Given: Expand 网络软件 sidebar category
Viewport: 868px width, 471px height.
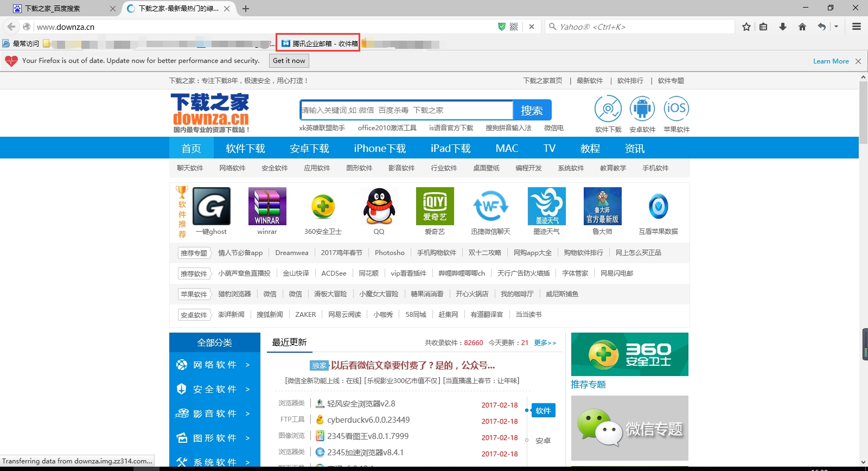Looking at the screenshot, I should coord(215,365).
